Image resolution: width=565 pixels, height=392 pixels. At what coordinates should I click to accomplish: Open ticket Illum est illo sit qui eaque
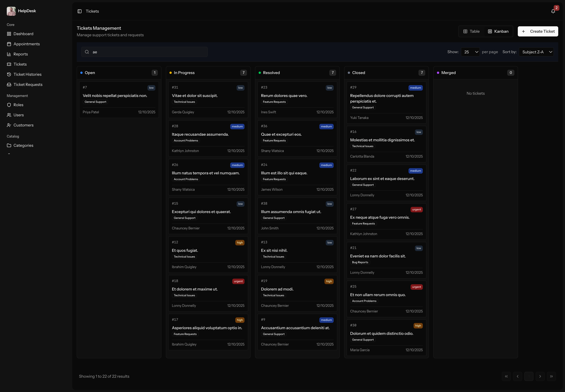(x=297, y=177)
